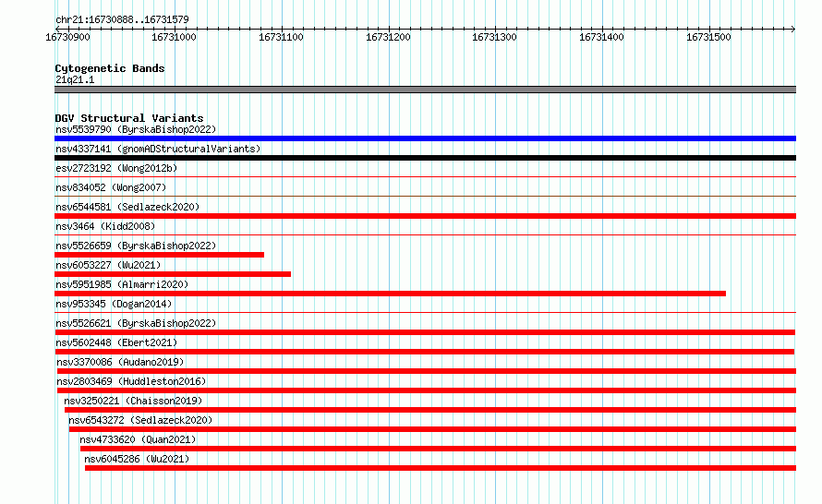Click ruler position 16731500
Viewport: 822px width, 504px height.
(x=708, y=37)
